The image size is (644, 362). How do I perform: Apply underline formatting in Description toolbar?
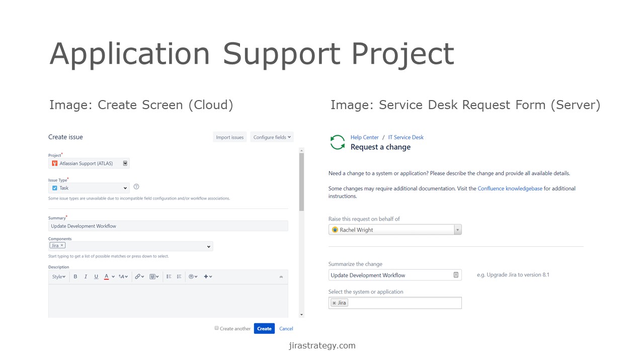point(96,277)
